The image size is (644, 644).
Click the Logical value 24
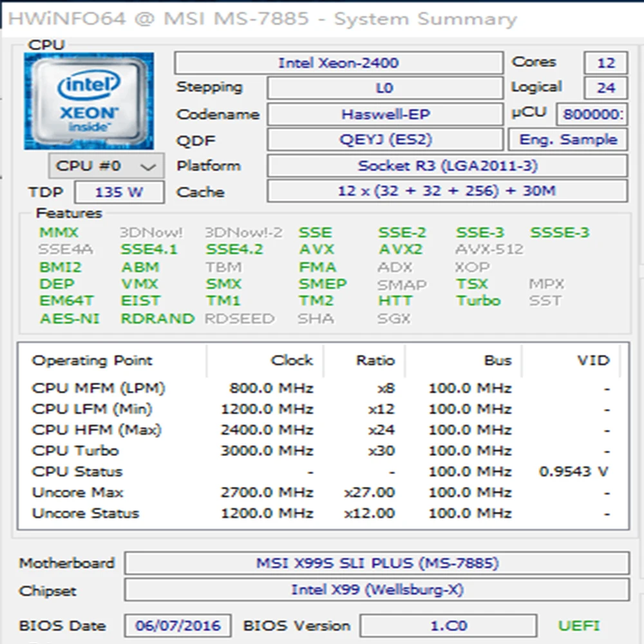click(606, 88)
